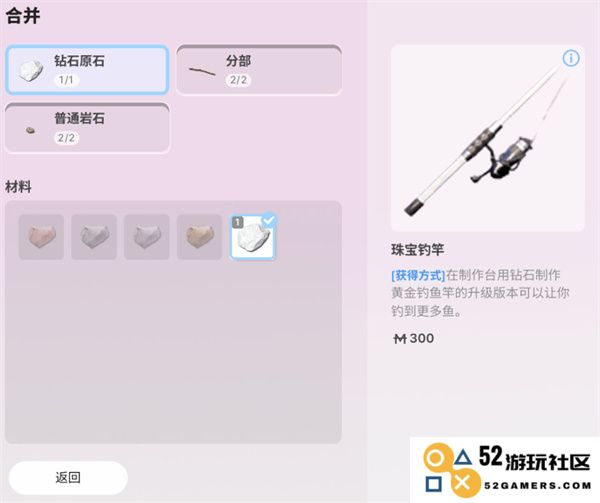Click the 52游玩社区 watermark logo

pos(507,470)
